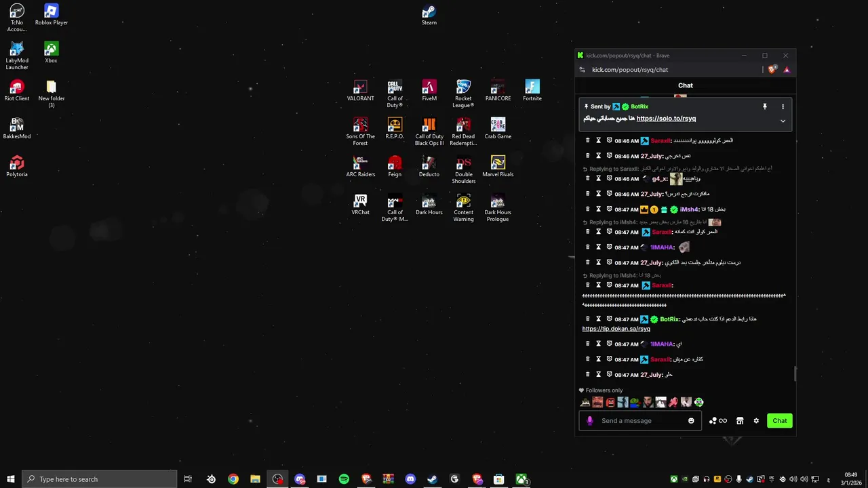Select the Dark Hours Prologue icon
This screenshot has height=488, width=868.
pos(498,208)
